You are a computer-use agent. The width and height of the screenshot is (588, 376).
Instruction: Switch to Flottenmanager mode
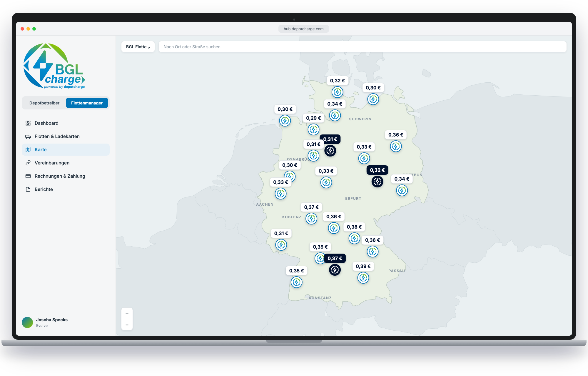87,103
